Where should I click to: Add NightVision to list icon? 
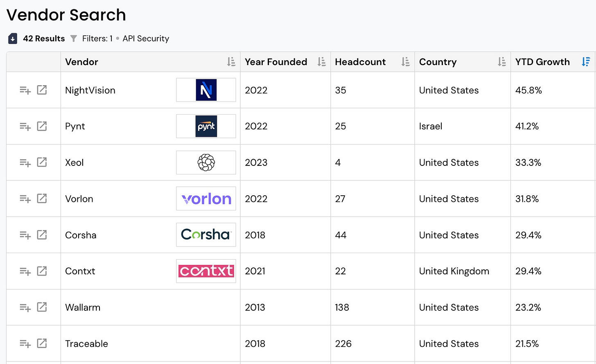[25, 90]
